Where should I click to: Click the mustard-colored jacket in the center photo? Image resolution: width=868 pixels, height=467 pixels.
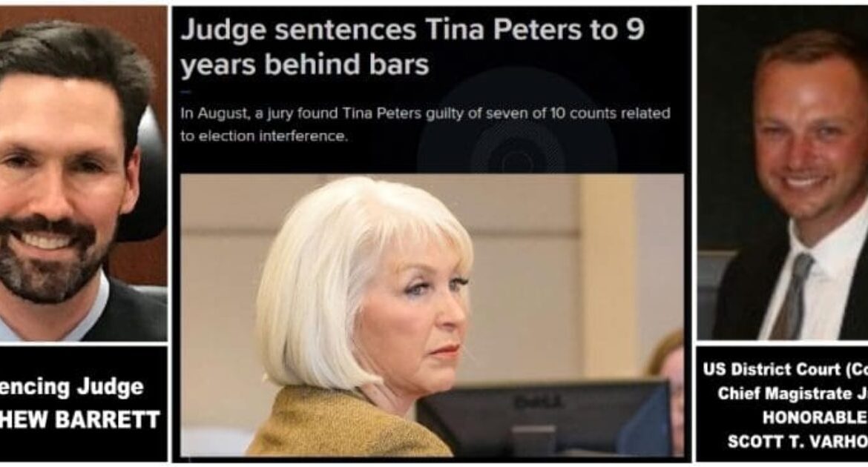click(349, 422)
